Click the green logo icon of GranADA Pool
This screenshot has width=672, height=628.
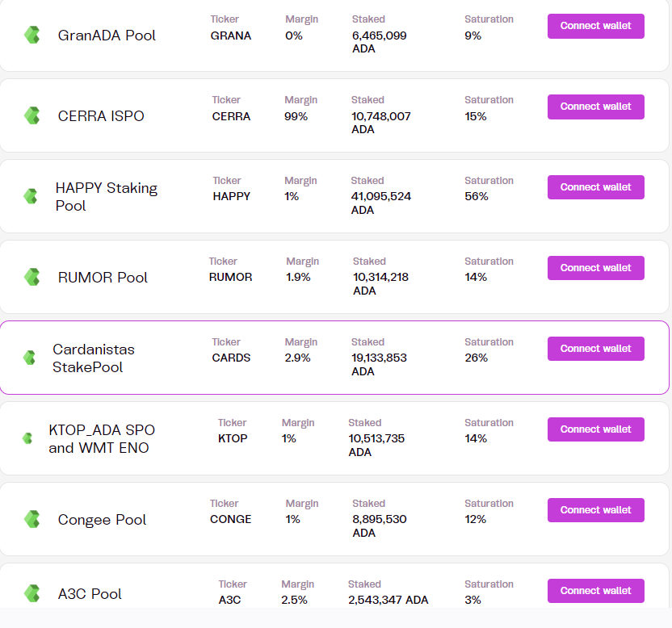click(x=32, y=35)
